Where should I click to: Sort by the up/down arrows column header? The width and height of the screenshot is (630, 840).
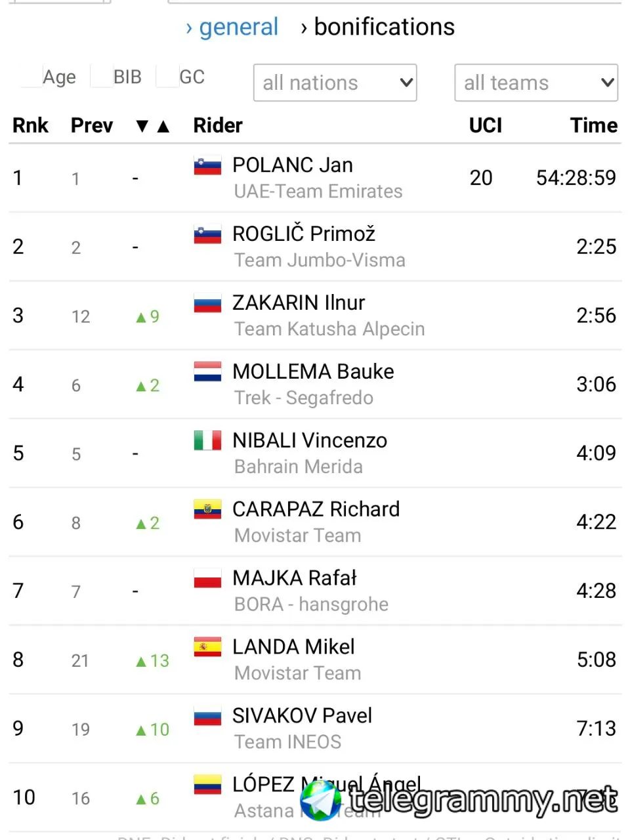click(x=152, y=125)
